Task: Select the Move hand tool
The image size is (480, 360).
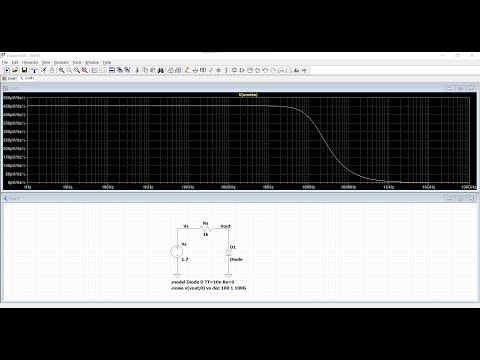Action: pos(250,70)
